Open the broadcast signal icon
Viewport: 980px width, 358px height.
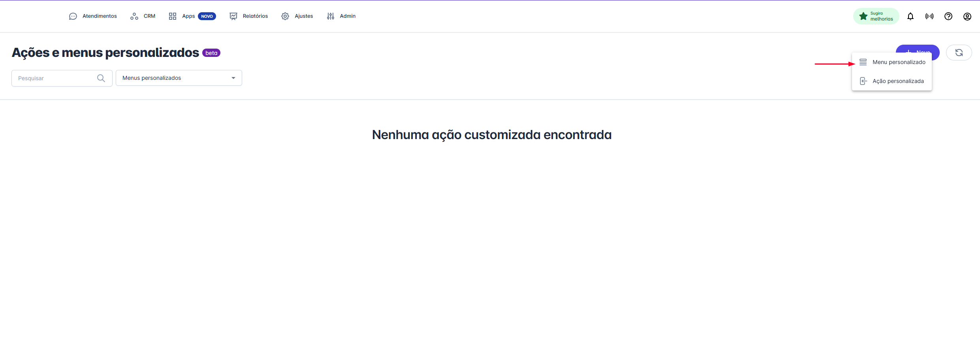coord(929,16)
